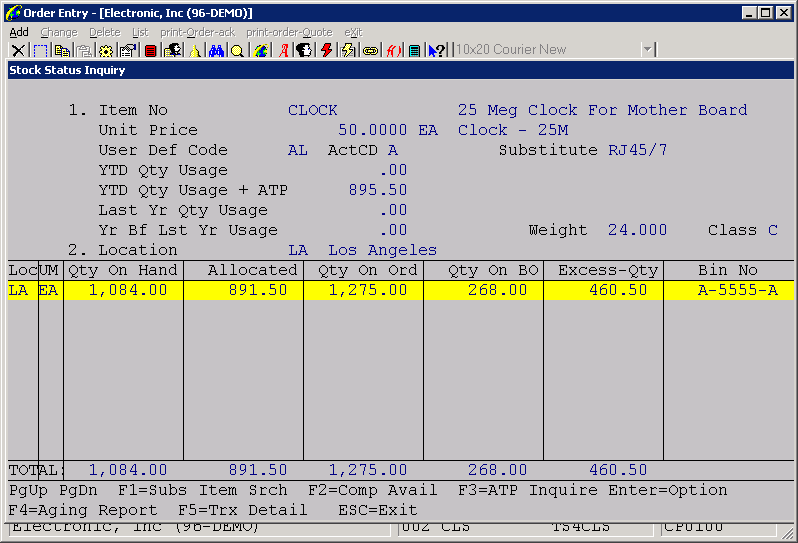Click the globe browser icon in toolbar
The width and height of the screenshot is (798, 543).
tap(261, 50)
